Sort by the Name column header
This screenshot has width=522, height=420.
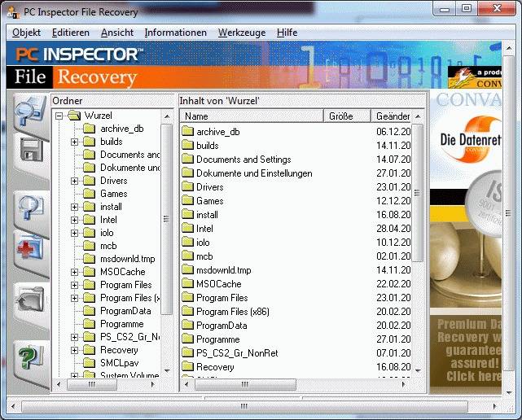point(251,116)
